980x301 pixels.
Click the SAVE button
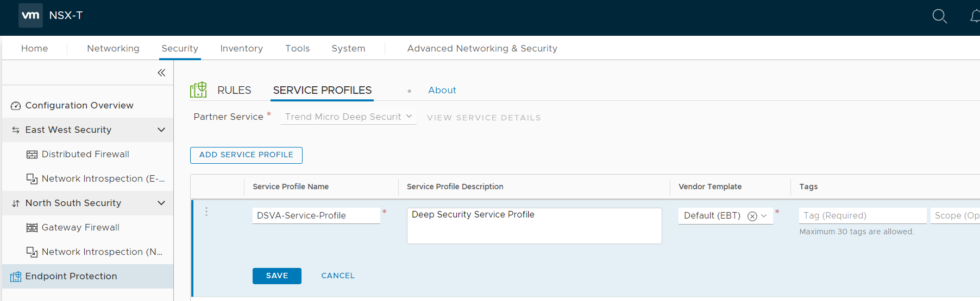(277, 276)
